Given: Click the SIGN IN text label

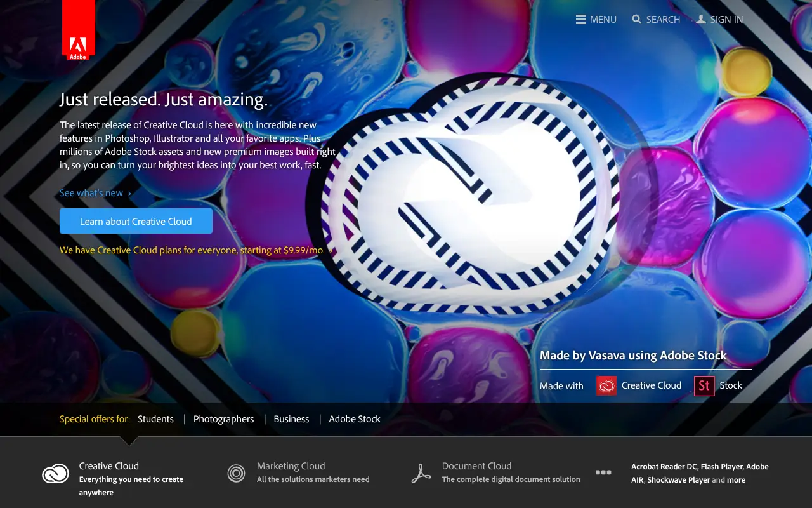Looking at the screenshot, I should [x=726, y=20].
